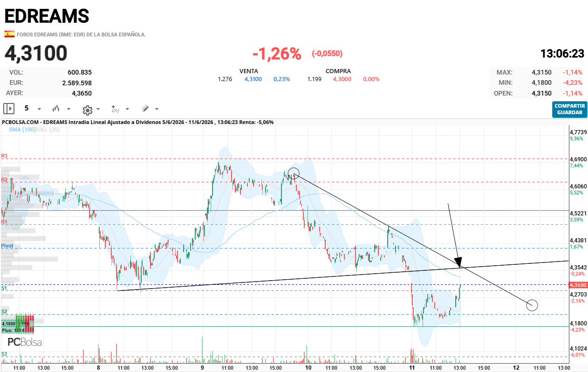Click the date label 12 on time axis

point(516,368)
